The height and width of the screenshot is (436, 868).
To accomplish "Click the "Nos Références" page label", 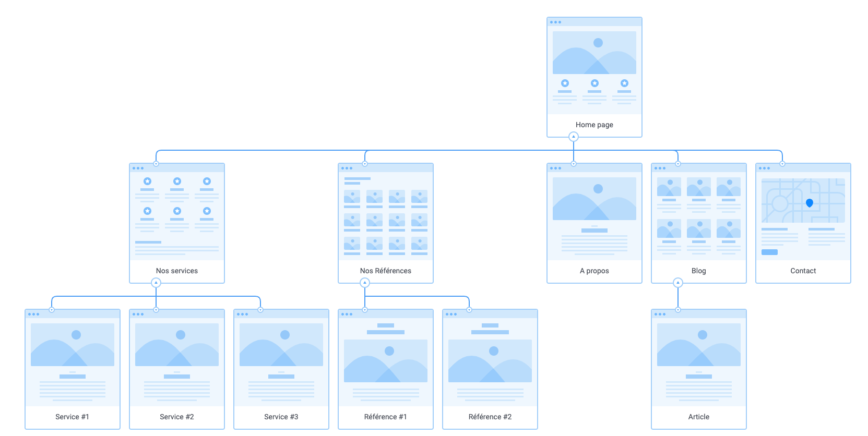I will (385, 271).
